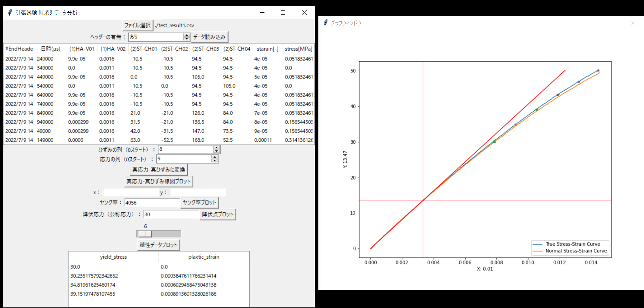Increase the 応力の列 value with the up arrow

click(x=215, y=157)
